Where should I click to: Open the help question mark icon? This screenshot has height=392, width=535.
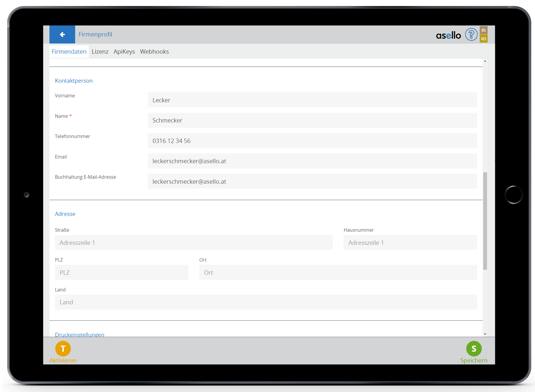pos(471,35)
